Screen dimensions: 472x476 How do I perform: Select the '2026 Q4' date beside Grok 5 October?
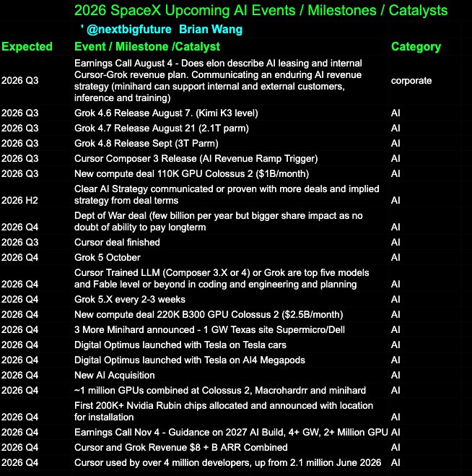(x=20, y=258)
